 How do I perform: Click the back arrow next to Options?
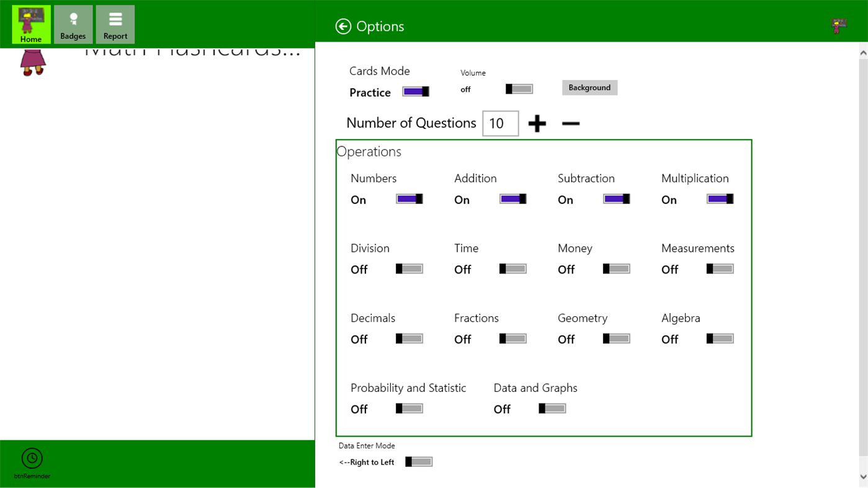point(342,26)
